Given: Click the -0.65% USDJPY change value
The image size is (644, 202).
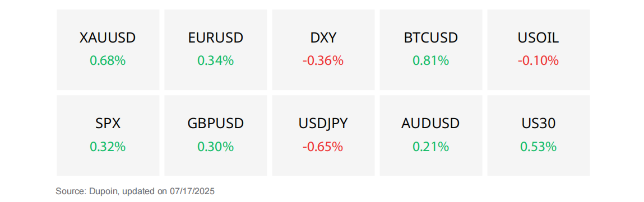Looking at the screenshot, I should pos(323,147).
